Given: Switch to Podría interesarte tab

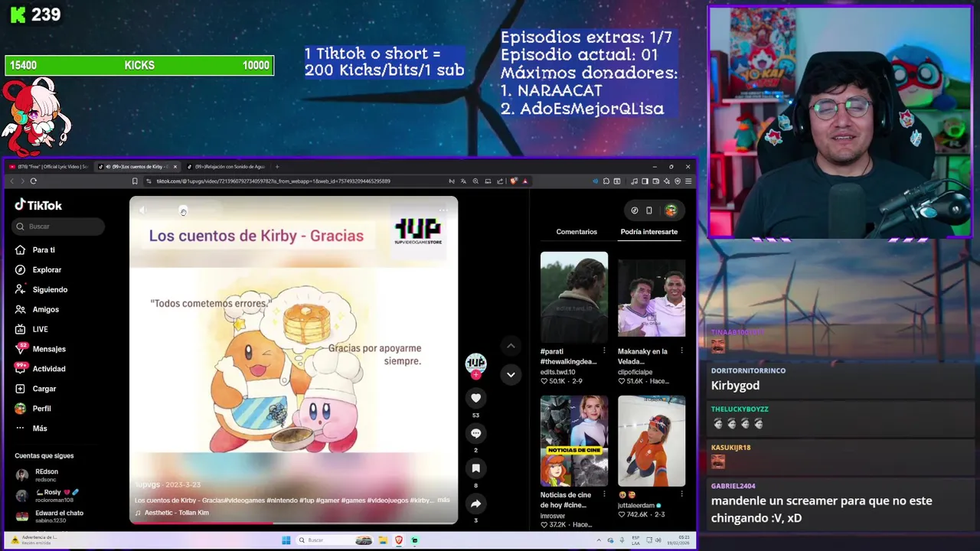Looking at the screenshot, I should coord(648,232).
